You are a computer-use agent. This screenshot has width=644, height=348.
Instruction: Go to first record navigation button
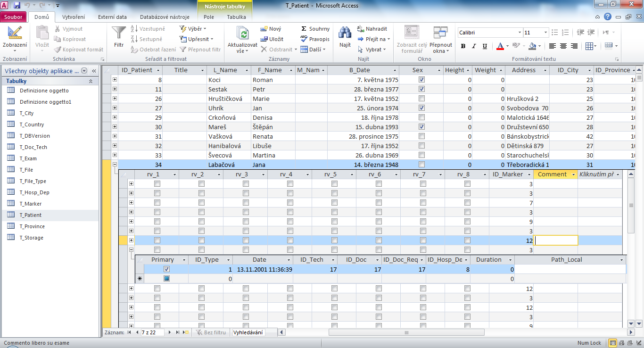click(x=129, y=332)
